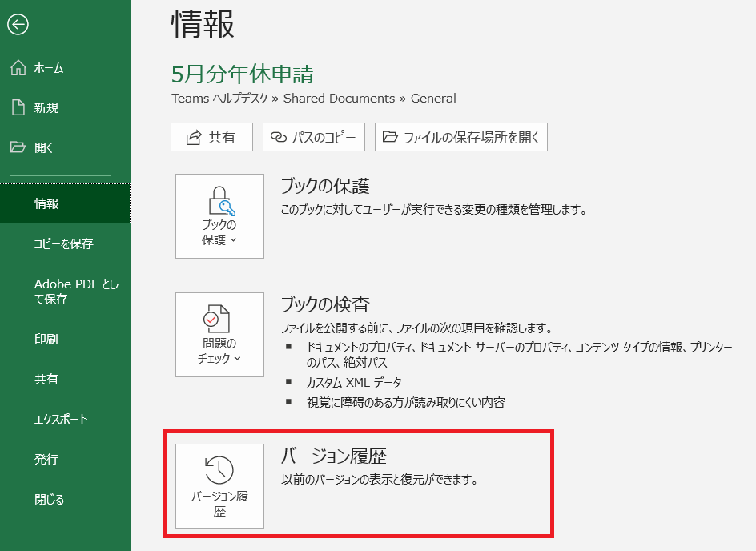Select コピーを保存 in sidebar

[x=65, y=243]
